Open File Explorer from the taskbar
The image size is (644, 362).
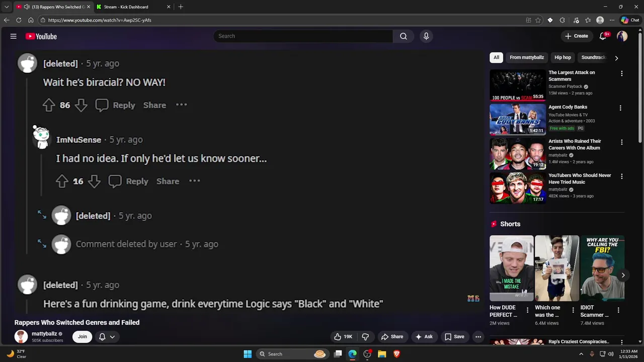[382, 354]
